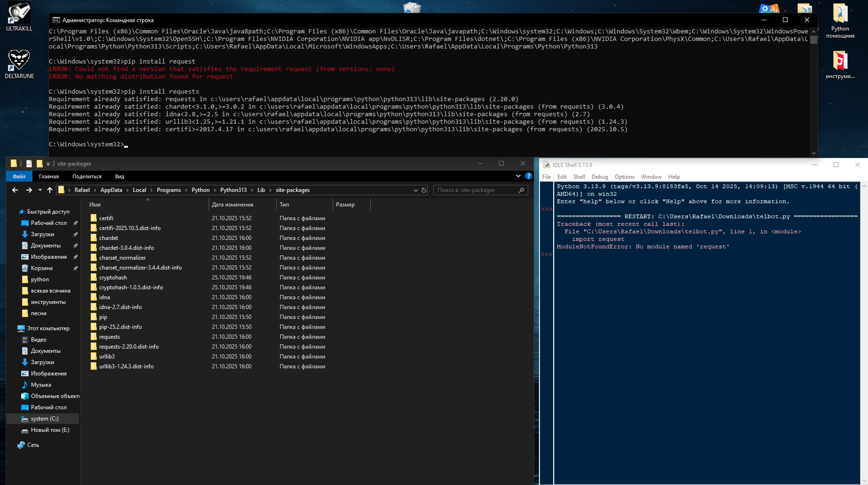Image resolution: width=868 pixels, height=485 pixels.
Task: Open the Вид ribbon tab
Action: (x=119, y=176)
